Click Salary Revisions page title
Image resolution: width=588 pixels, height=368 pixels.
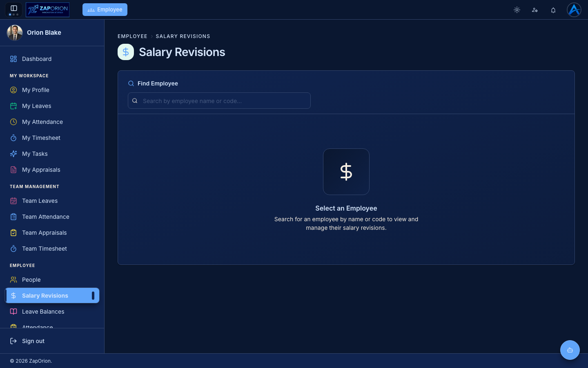click(x=182, y=52)
